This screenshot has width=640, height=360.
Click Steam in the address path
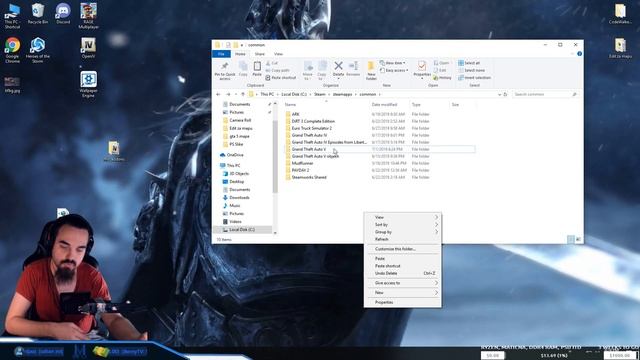[x=320, y=94]
